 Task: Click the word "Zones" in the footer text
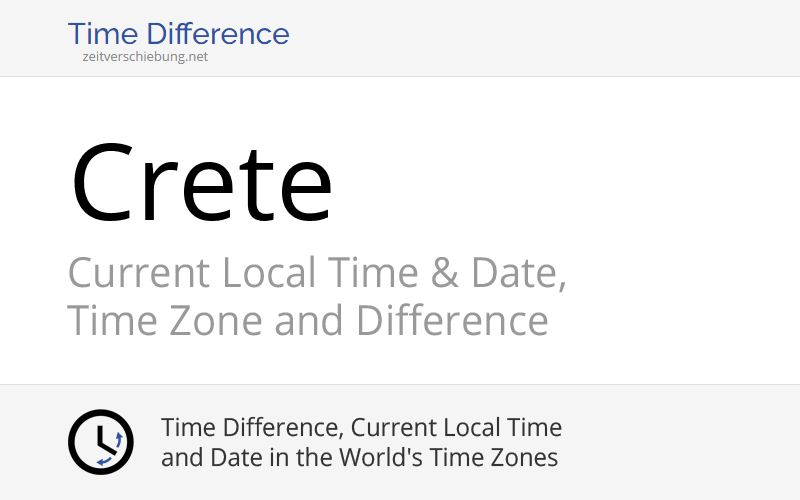[526, 458]
